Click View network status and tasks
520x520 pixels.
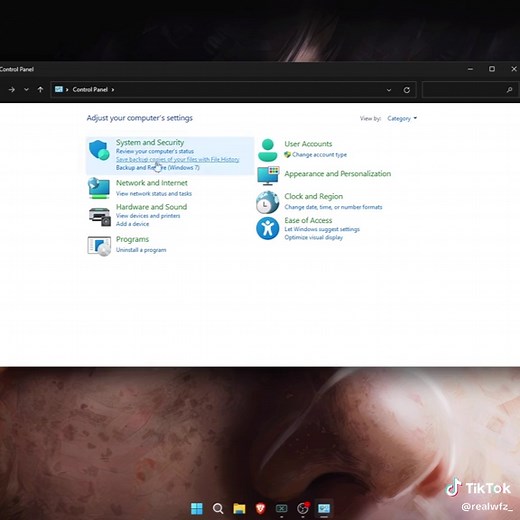(154, 194)
